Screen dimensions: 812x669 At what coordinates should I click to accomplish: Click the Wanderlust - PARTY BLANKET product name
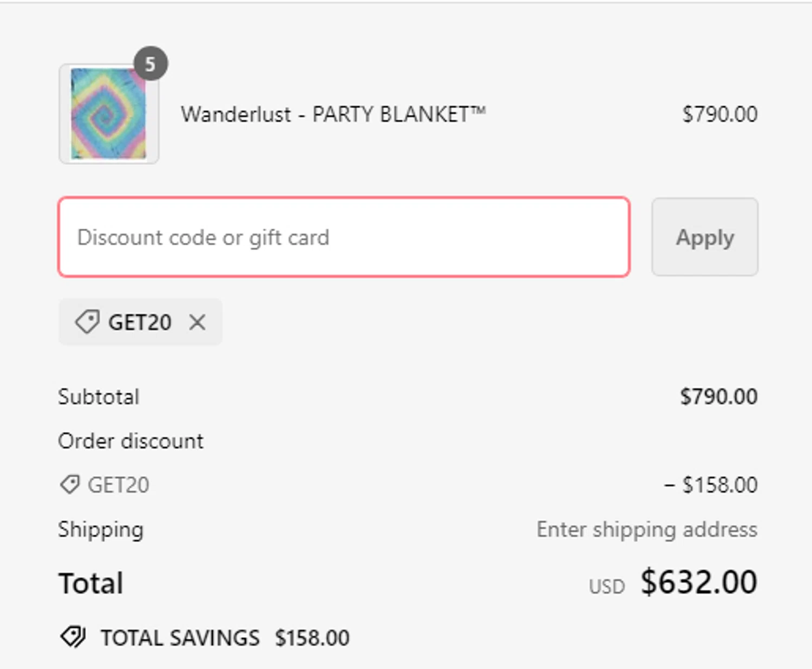333,114
